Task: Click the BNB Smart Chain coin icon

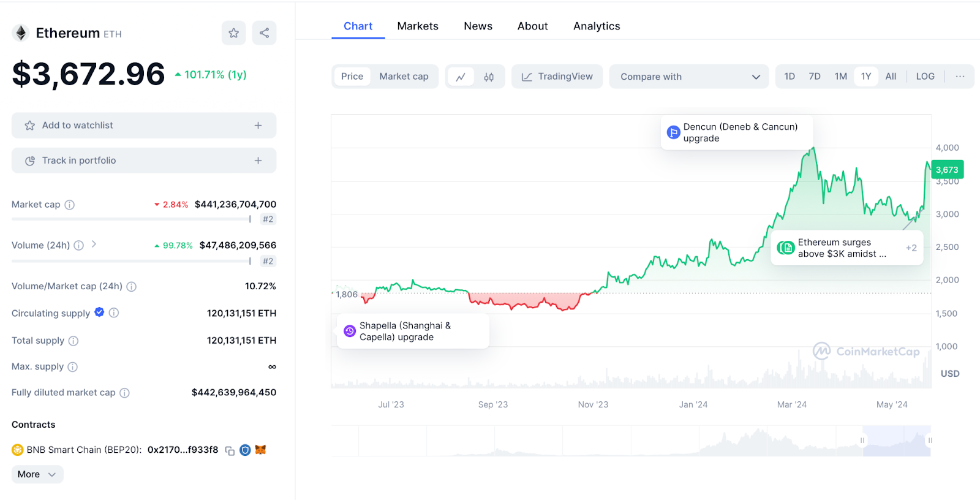Action: click(17, 450)
